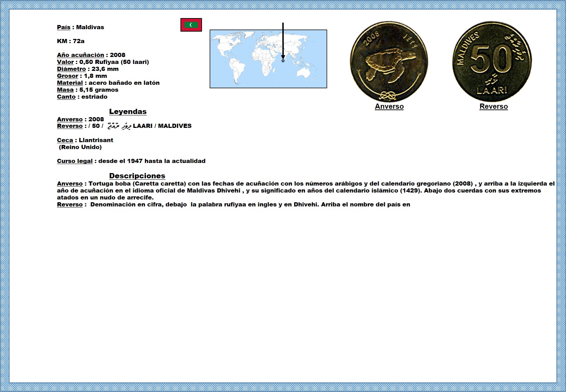This screenshot has width=566, height=392.
Task: Click "(Reino Unido)" text
Action: tap(80, 147)
